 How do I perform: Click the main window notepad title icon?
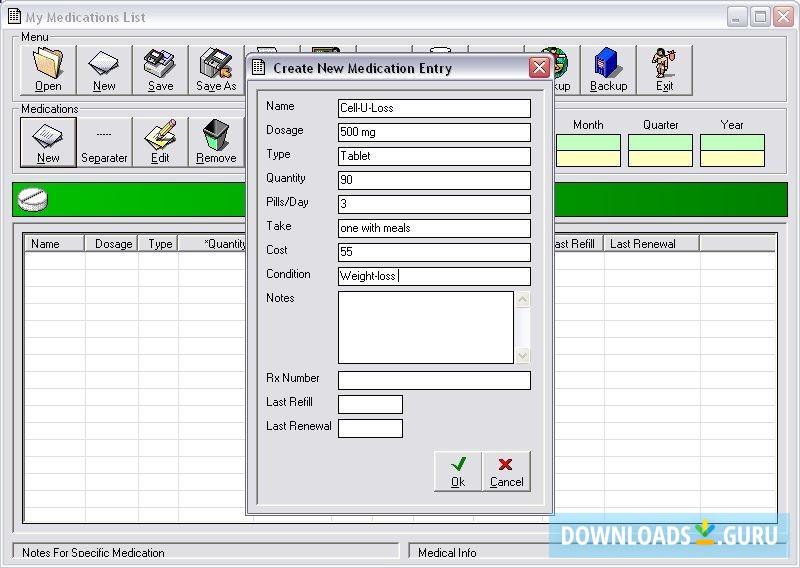point(14,16)
